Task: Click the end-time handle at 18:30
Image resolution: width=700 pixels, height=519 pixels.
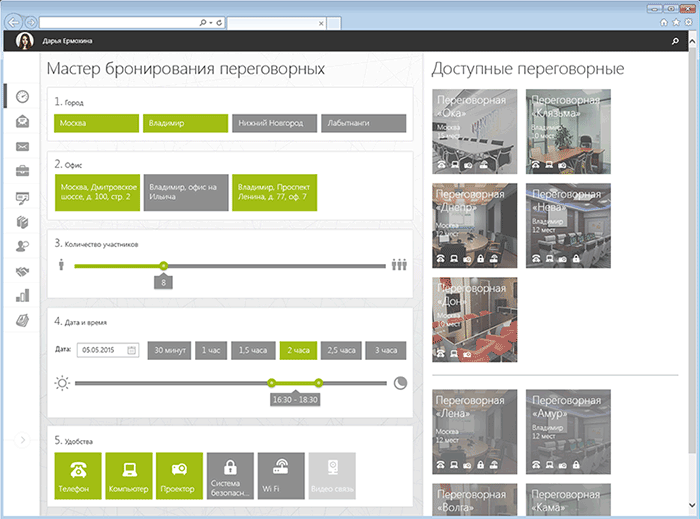Action: [x=318, y=382]
